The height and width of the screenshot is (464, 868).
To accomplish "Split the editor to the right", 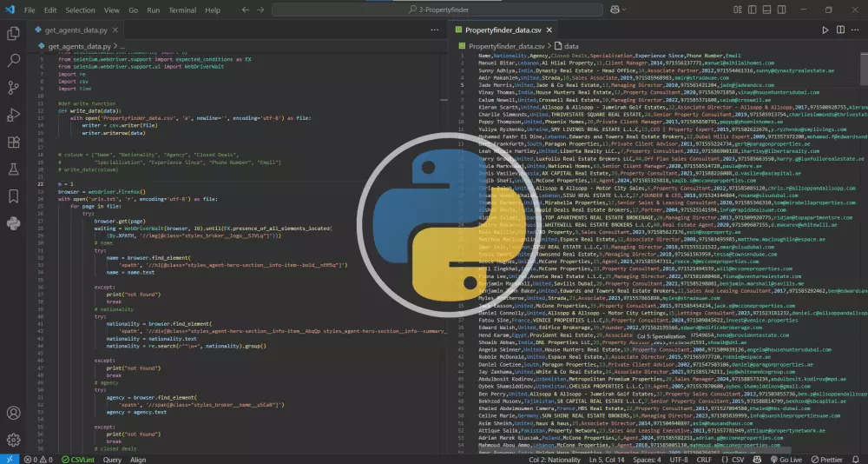I will [840, 30].
